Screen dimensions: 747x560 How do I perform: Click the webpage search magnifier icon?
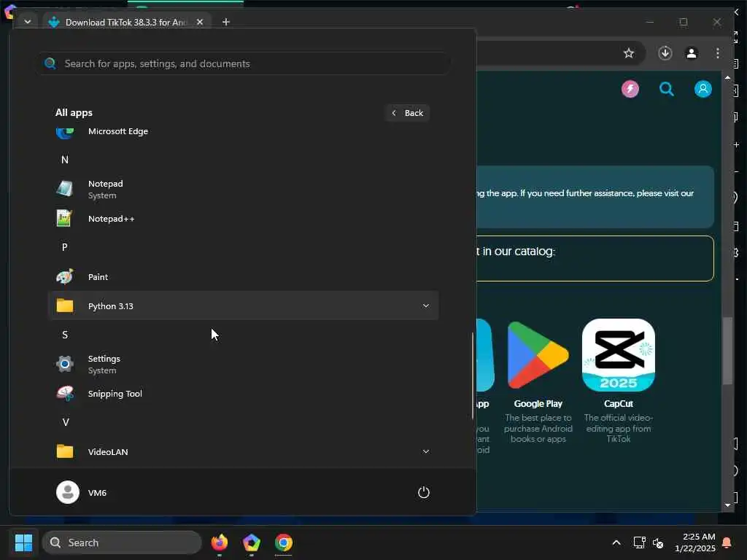[x=667, y=89]
